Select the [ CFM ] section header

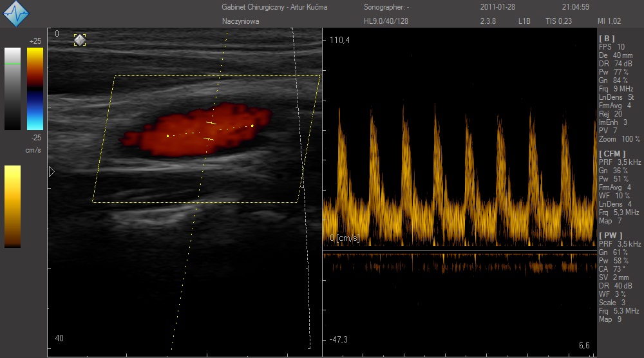(x=612, y=153)
